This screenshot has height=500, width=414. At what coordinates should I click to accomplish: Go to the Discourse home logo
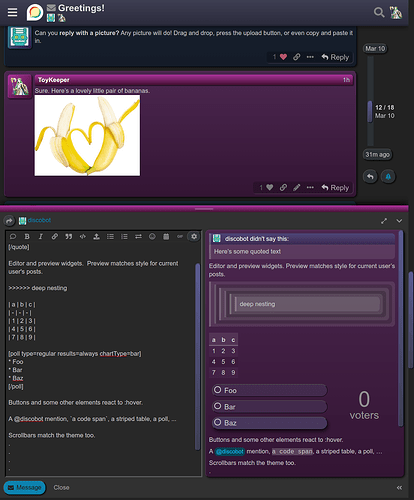click(35, 12)
